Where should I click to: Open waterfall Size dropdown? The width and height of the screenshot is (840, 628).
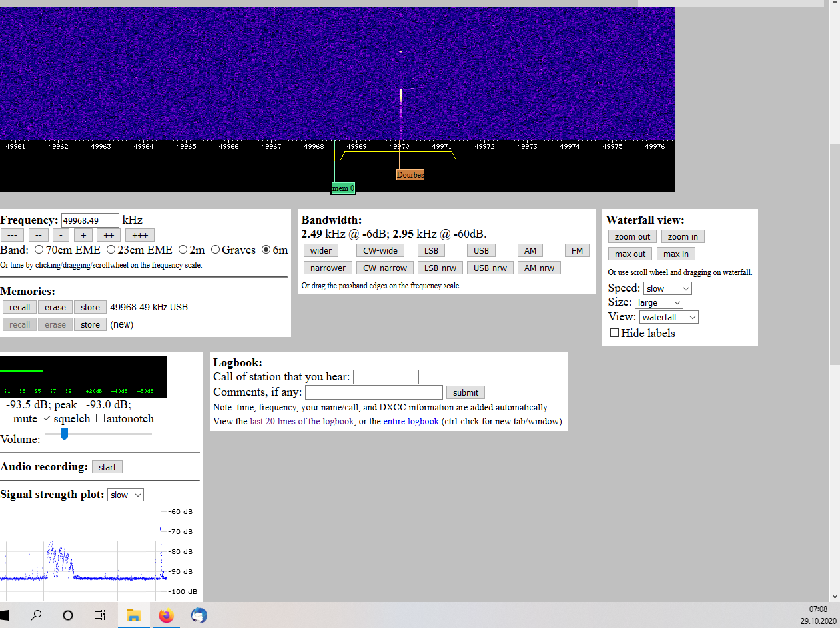[659, 302]
